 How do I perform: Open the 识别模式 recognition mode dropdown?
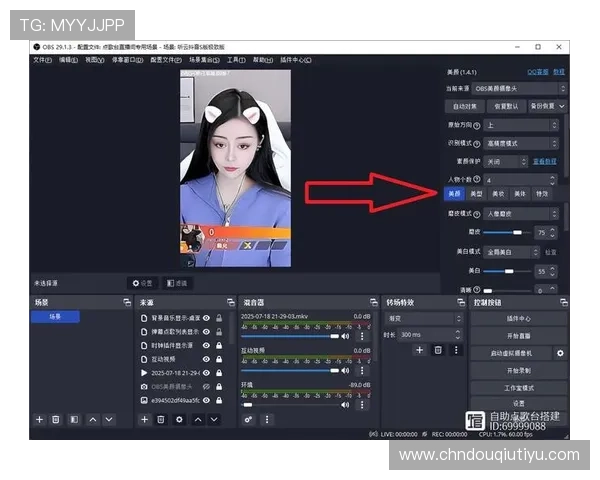521,144
